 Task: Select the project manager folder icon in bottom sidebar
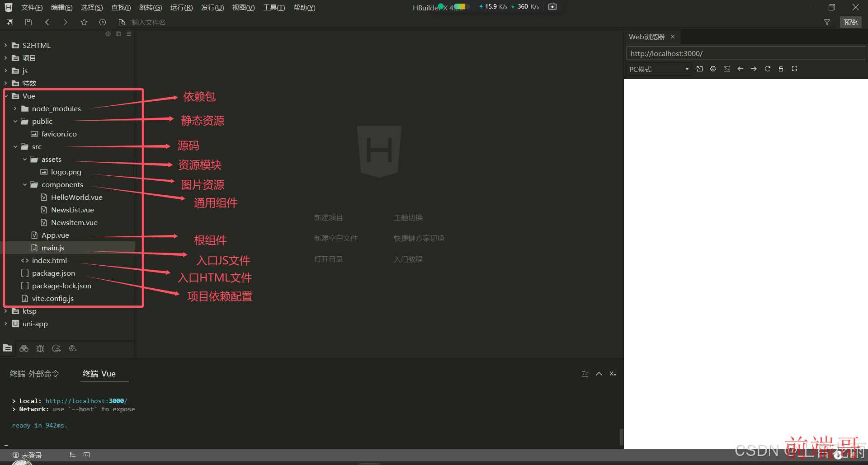(8, 348)
